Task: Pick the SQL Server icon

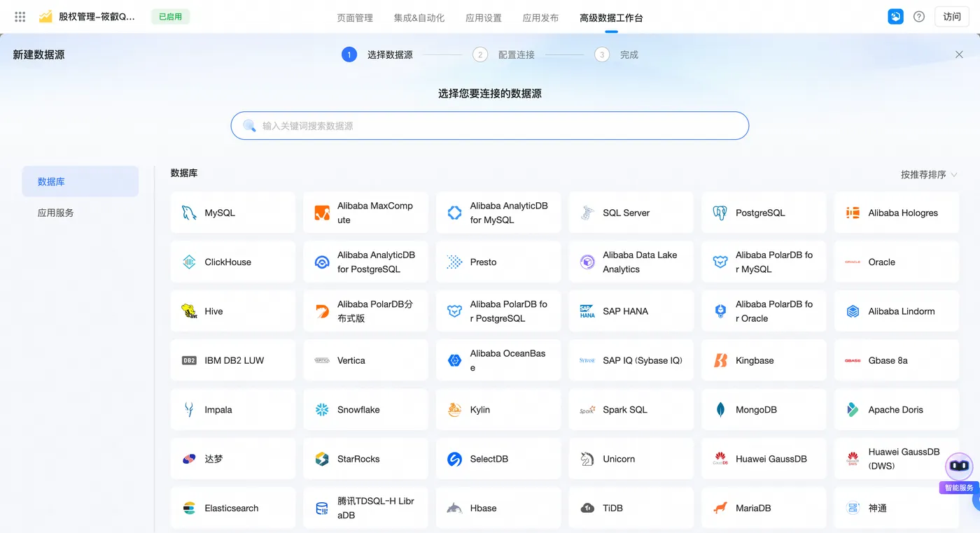Action: tap(587, 213)
